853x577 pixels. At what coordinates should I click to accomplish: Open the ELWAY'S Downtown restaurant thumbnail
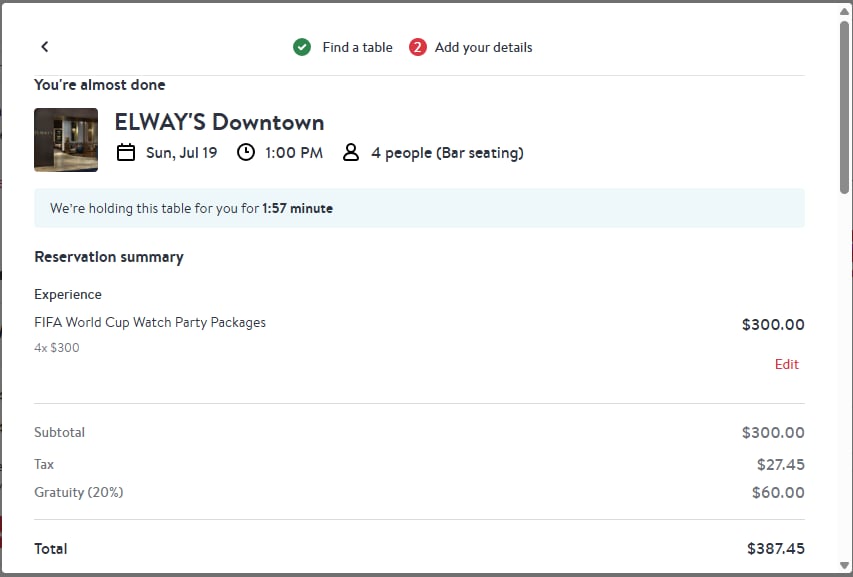tap(66, 140)
